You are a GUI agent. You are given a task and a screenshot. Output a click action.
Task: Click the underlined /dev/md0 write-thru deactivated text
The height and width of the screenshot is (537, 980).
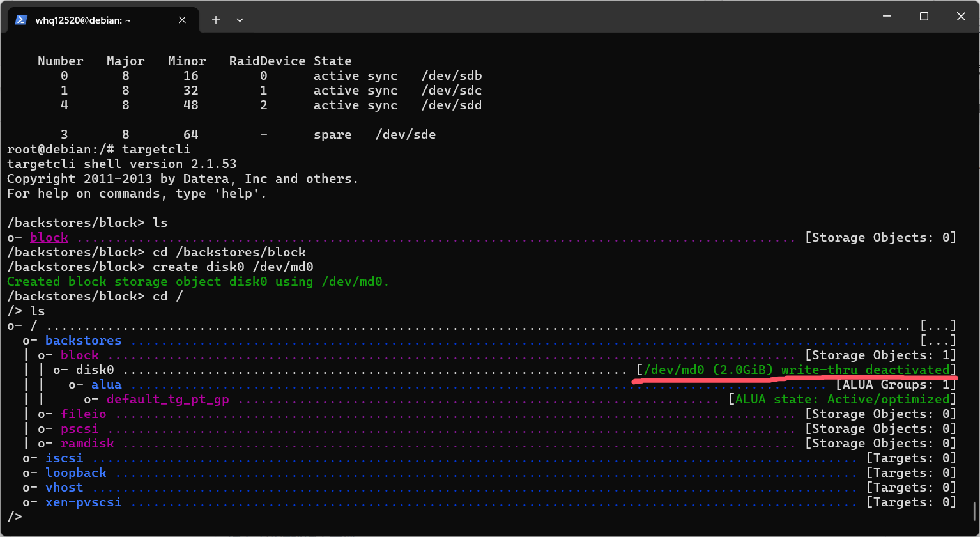coord(796,370)
